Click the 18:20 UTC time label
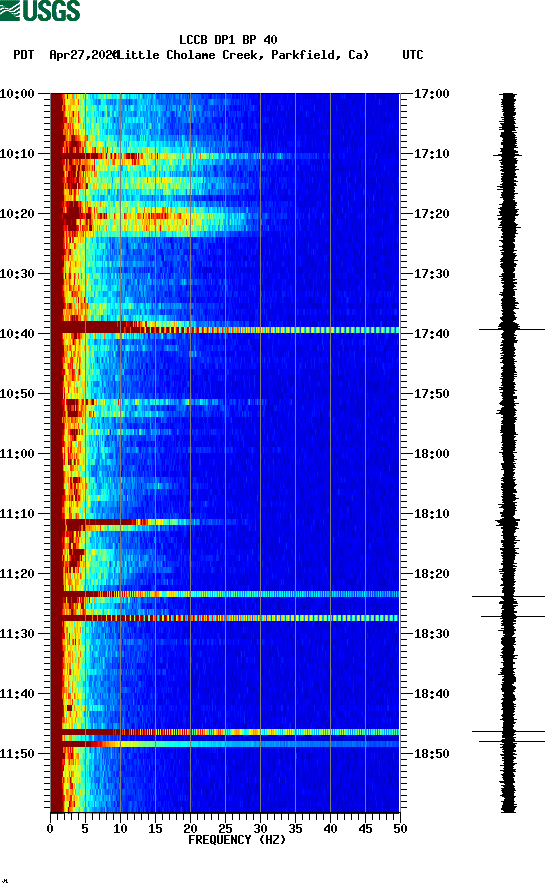The height and width of the screenshot is (892, 552). coord(431,574)
